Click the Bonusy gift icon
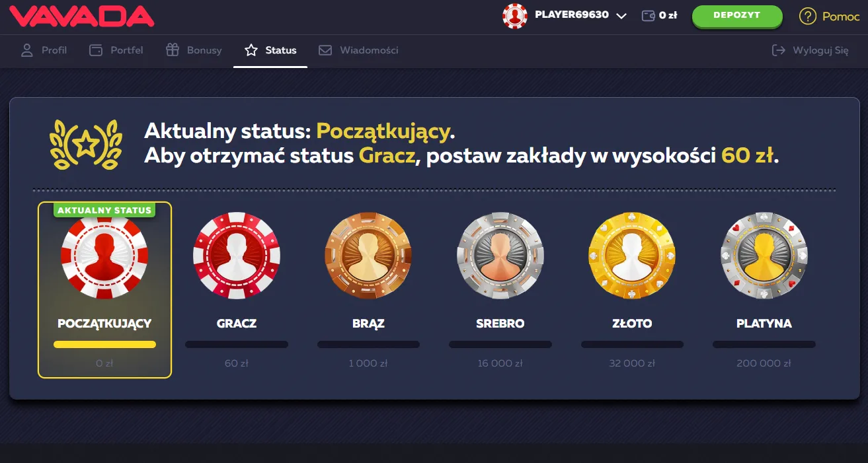Image resolution: width=868 pixels, height=463 pixels. coord(173,50)
